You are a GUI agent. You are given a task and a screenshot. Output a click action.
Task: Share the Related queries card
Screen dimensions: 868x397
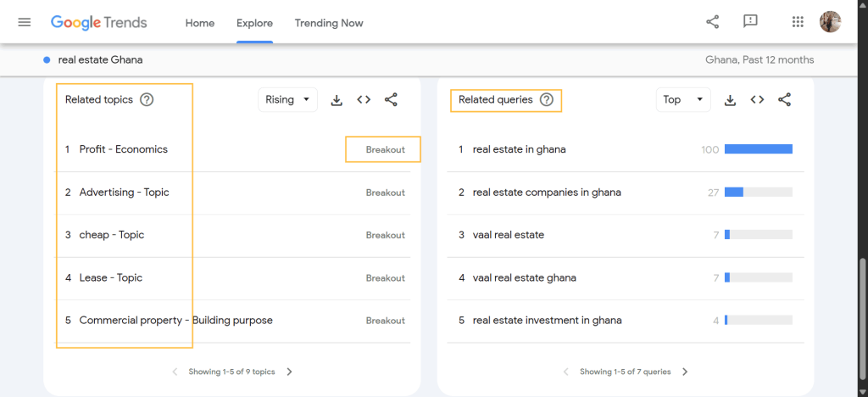tap(784, 99)
